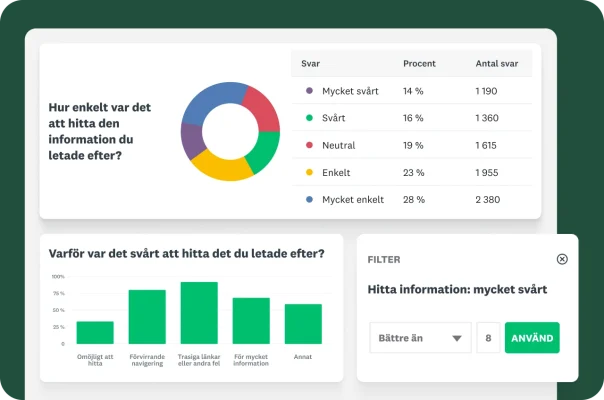
Task: Click the "Hitta information: mycket svårt" heading
Action: [457, 289]
